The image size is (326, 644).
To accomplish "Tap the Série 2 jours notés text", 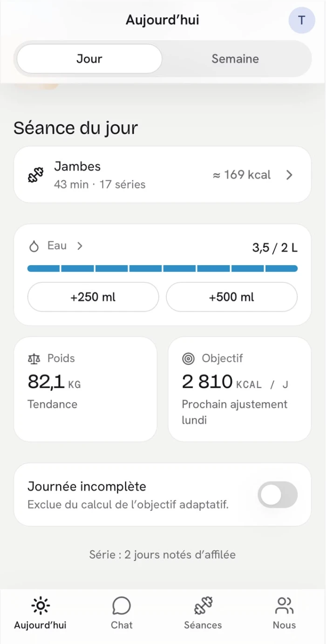I will point(163,555).
